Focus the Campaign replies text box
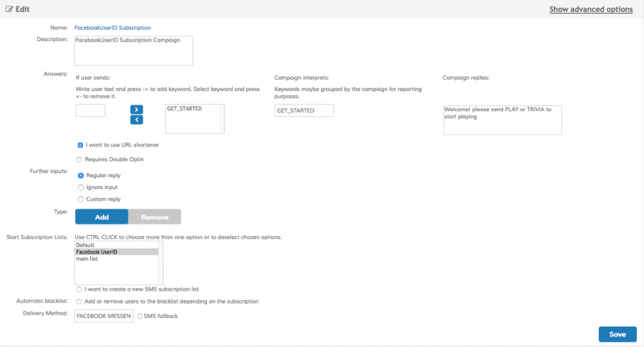The width and height of the screenshot is (644, 347). [x=502, y=119]
